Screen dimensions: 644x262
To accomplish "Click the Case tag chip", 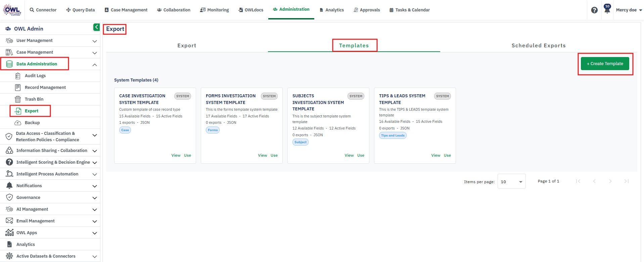I will pyautogui.click(x=125, y=130).
